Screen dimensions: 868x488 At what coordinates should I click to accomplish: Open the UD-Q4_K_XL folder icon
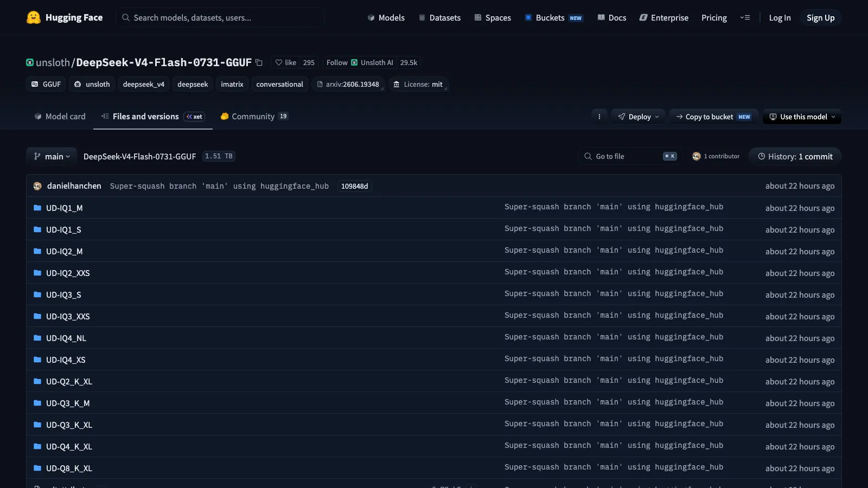[37, 446]
